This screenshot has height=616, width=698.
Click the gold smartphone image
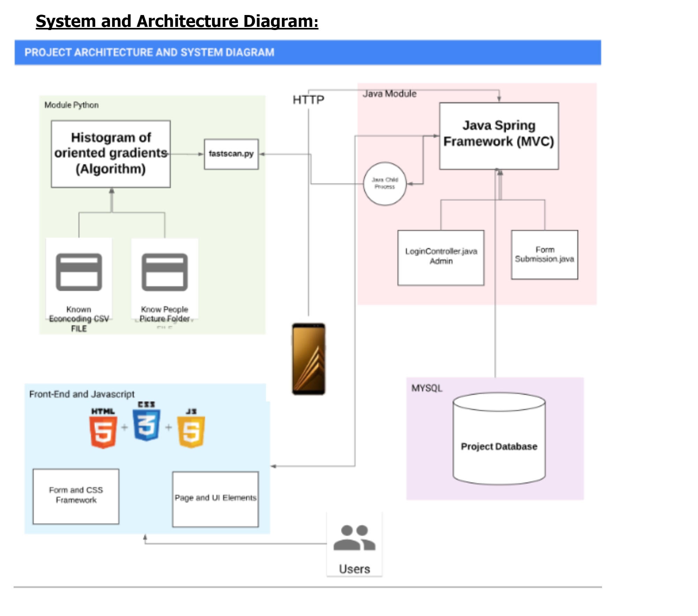(x=309, y=359)
